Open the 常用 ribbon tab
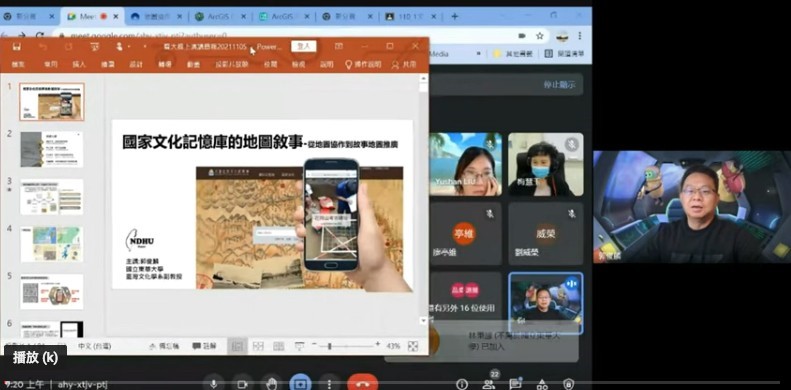This screenshot has height=390, width=791. (50, 65)
